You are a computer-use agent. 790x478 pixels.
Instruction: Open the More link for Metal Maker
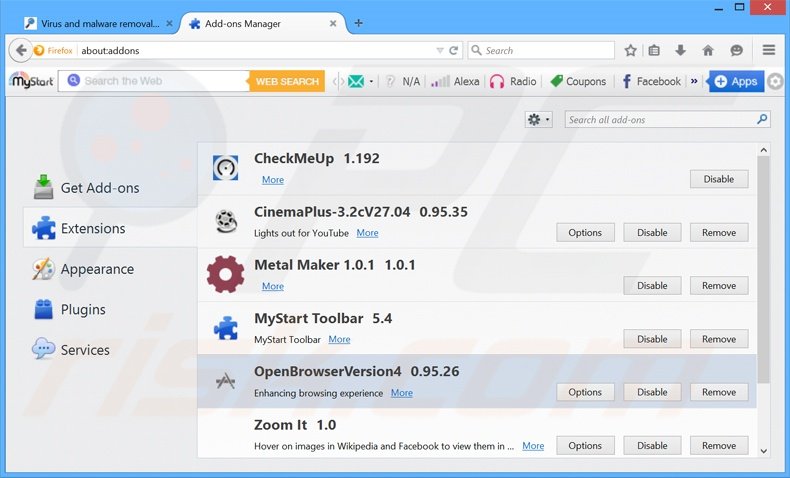273,286
